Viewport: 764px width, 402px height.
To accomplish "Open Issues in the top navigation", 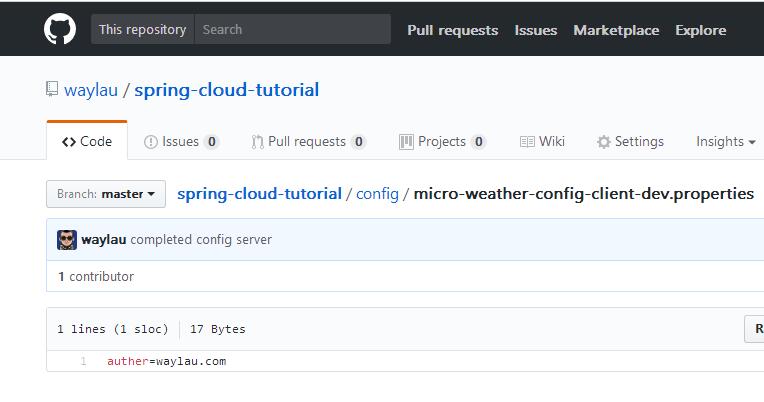I will pyautogui.click(x=536, y=30).
